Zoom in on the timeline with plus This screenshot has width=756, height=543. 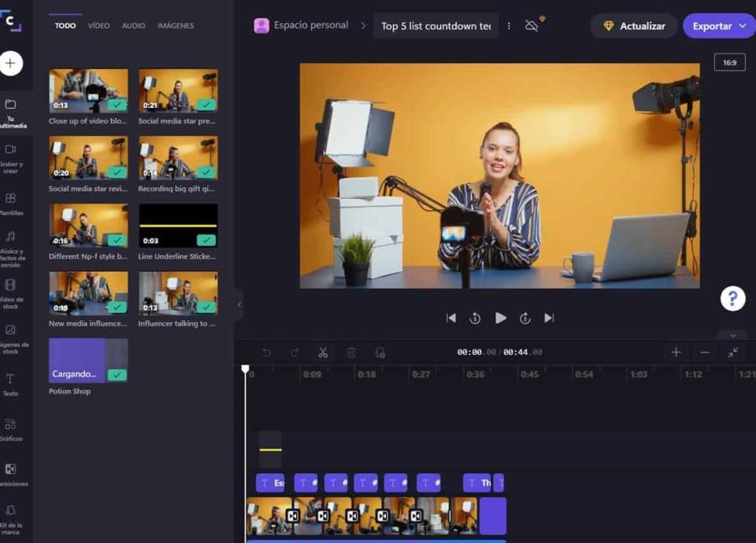676,353
